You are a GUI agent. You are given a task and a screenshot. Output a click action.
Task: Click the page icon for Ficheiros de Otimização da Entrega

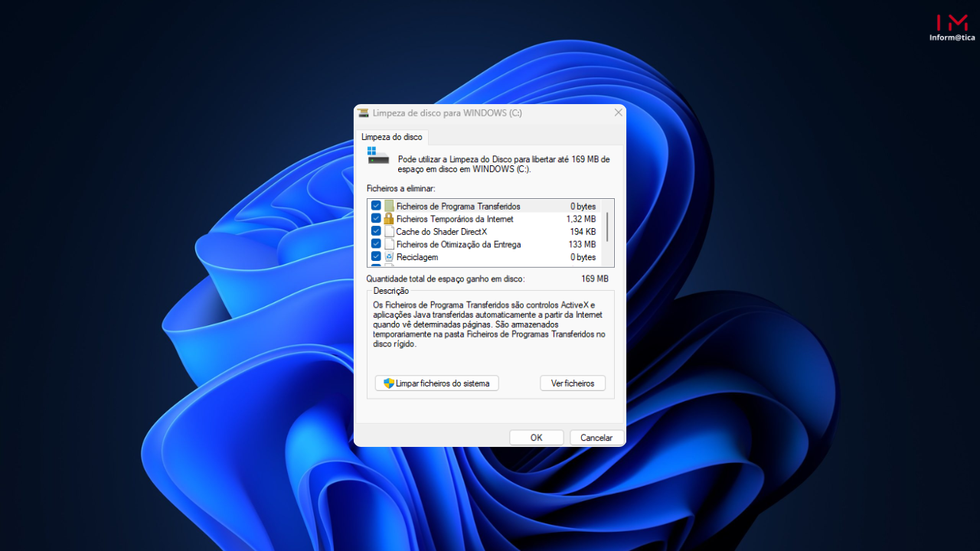[x=389, y=244]
